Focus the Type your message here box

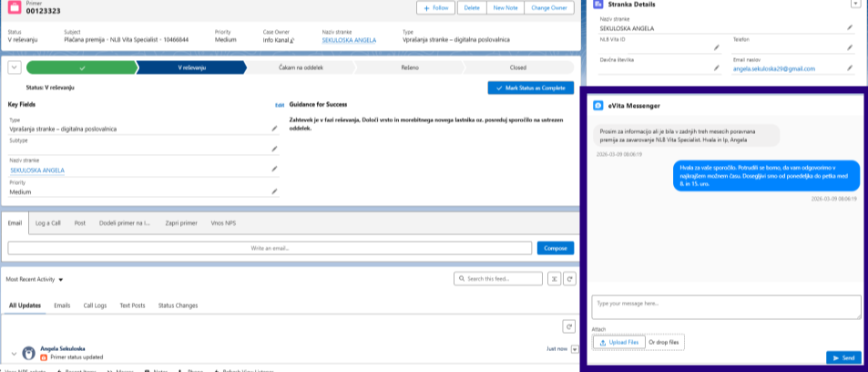point(726,307)
